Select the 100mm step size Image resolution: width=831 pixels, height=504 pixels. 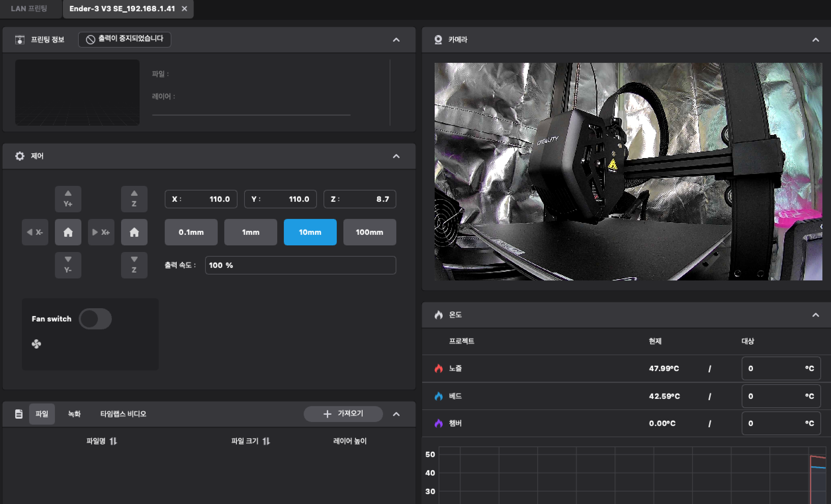click(x=369, y=232)
